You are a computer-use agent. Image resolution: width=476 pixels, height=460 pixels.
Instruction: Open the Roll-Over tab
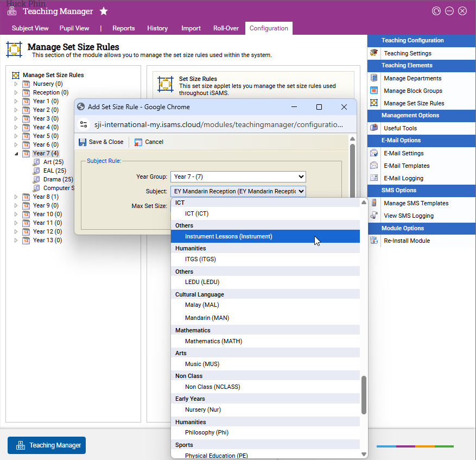226,28
